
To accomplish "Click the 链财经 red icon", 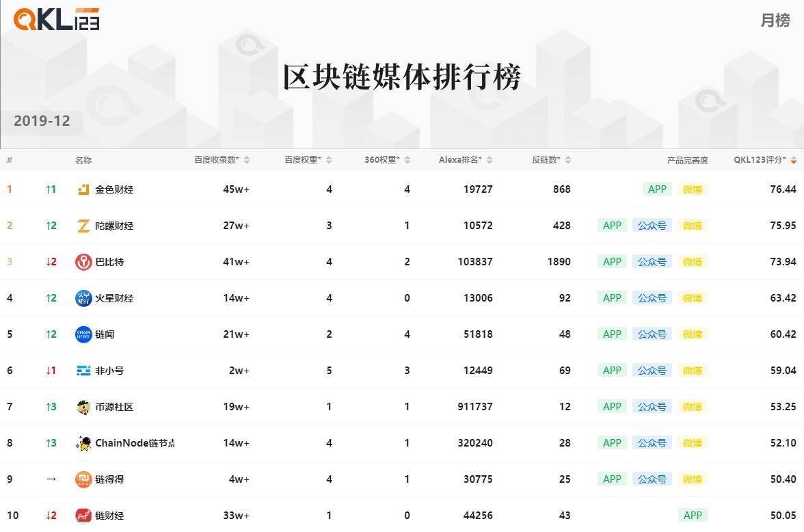I will [x=83, y=516].
